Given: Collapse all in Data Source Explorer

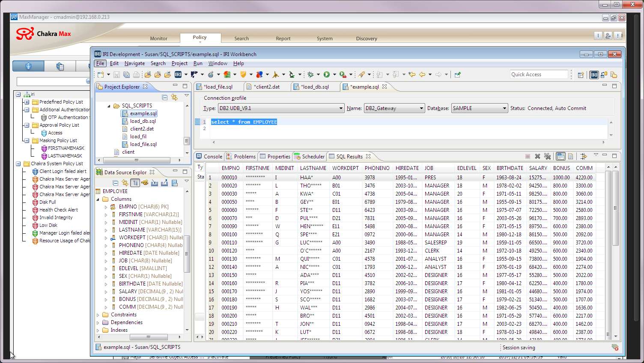Looking at the screenshot, I should point(116,183).
